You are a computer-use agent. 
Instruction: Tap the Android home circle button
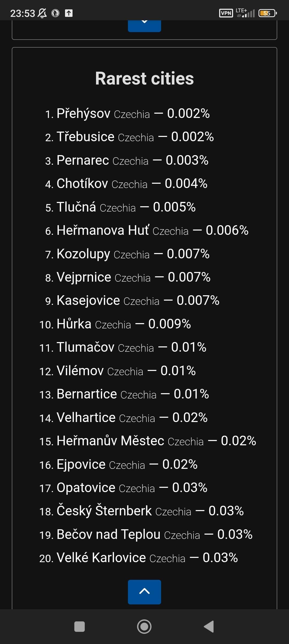pos(144,626)
